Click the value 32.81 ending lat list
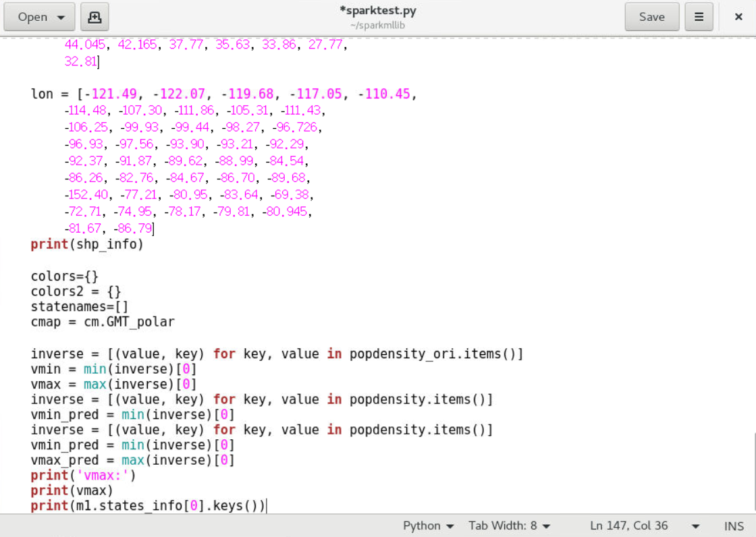This screenshot has height=537, width=756. (x=80, y=61)
